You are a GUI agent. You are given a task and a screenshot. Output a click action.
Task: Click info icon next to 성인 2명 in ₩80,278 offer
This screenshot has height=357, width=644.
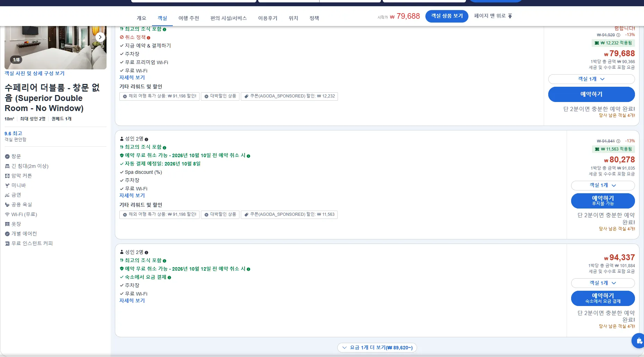click(146, 139)
